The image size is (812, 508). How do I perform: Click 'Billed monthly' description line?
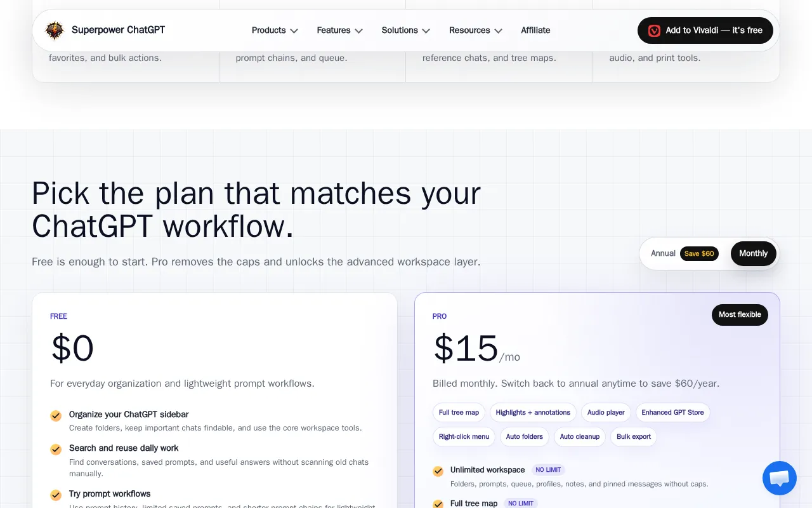(576, 384)
